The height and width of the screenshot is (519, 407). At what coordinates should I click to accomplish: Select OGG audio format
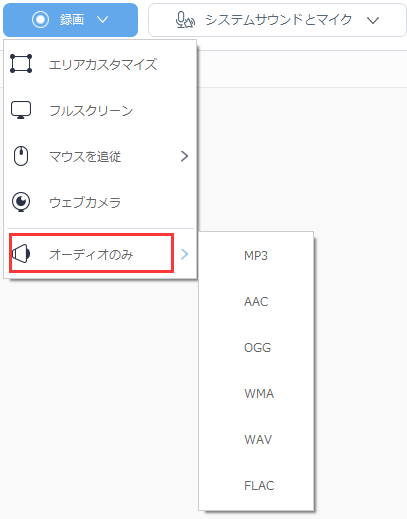point(256,348)
